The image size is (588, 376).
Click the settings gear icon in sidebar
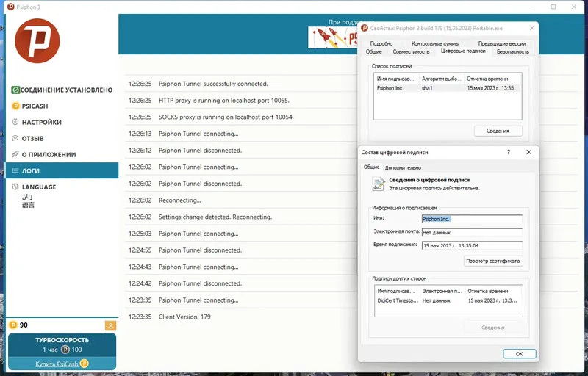[15, 122]
